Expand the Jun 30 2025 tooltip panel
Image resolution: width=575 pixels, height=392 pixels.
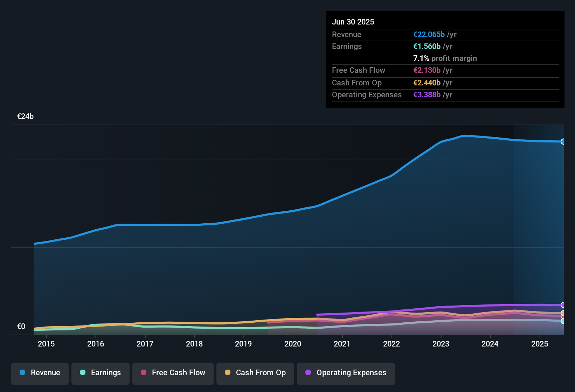(x=445, y=59)
